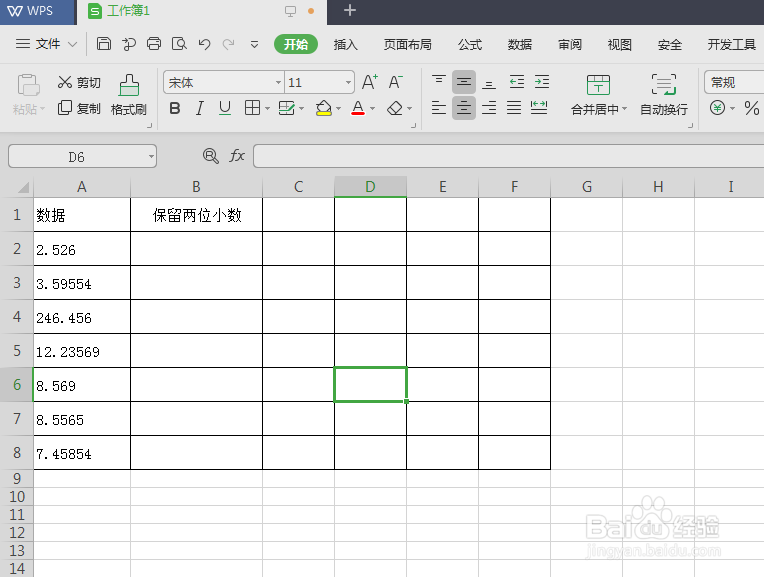Pick the yellow fill color bucket
The height and width of the screenshot is (577, 764).
pos(324,108)
